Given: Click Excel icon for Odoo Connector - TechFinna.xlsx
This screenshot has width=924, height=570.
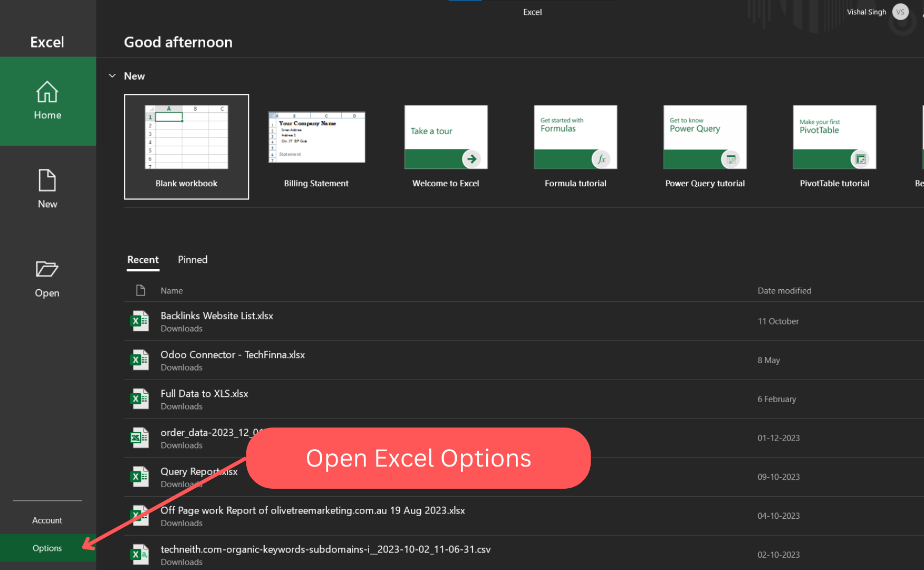Looking at the screenshot, I should pyautogui.click(x=140, y=360).
